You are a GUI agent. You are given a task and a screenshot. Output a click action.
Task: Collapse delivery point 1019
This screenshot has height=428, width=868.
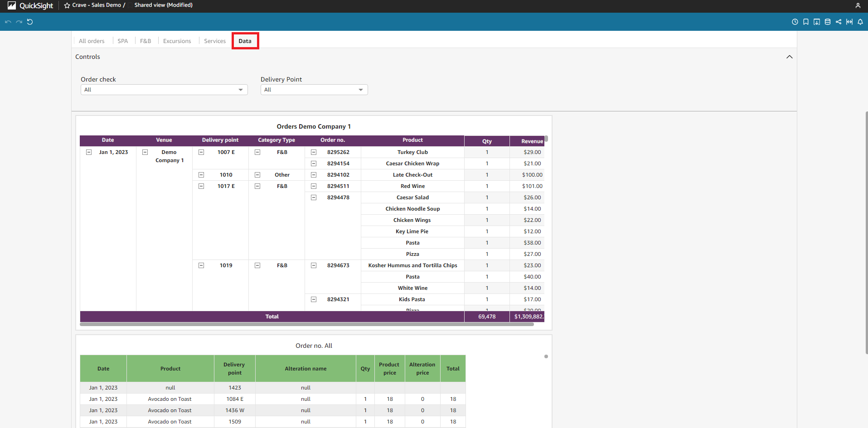pos(201,265)
